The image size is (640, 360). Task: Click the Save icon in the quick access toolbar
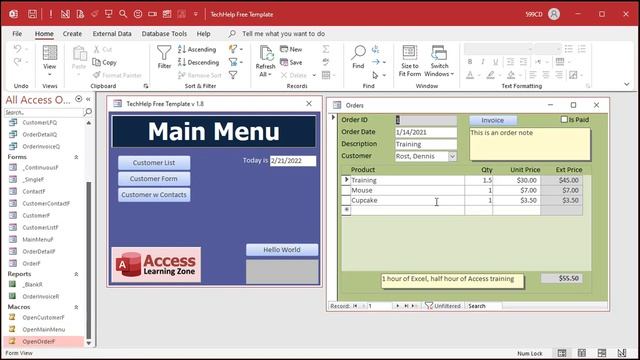pyautogui.click(x=32, y=14)
